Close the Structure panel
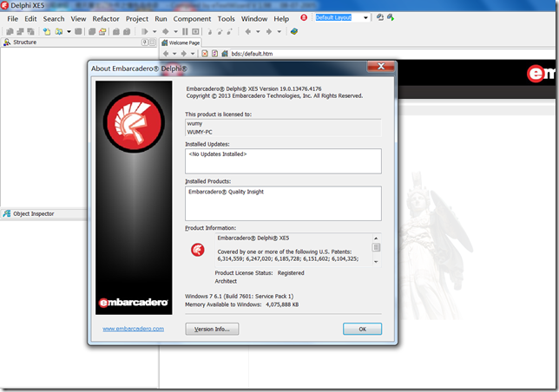This screenshot has width=559, height=392. click(x=153, y=42)
